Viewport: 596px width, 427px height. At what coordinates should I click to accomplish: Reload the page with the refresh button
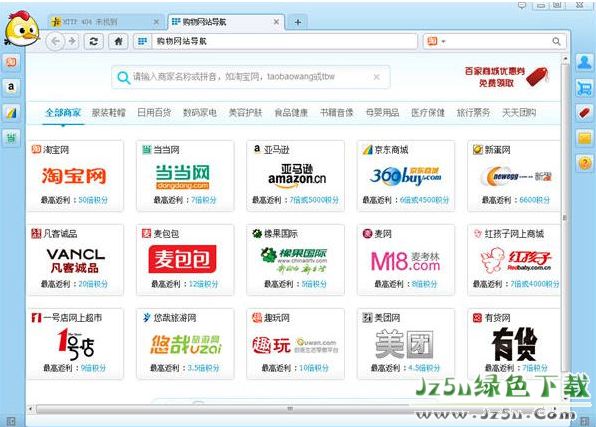tap(94, 41)
